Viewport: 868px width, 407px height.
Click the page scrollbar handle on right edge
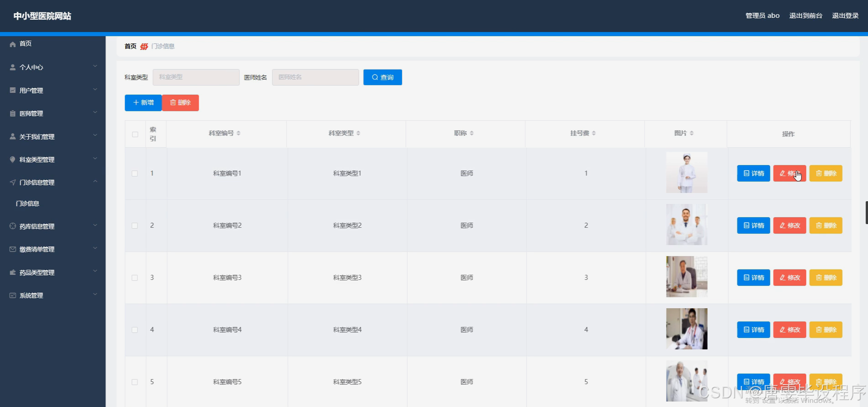point(866,213)
